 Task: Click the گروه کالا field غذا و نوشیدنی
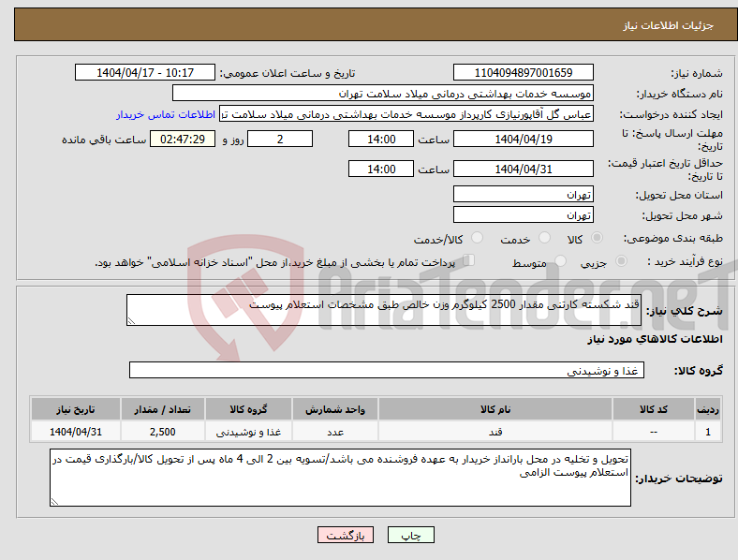(387, 370)
